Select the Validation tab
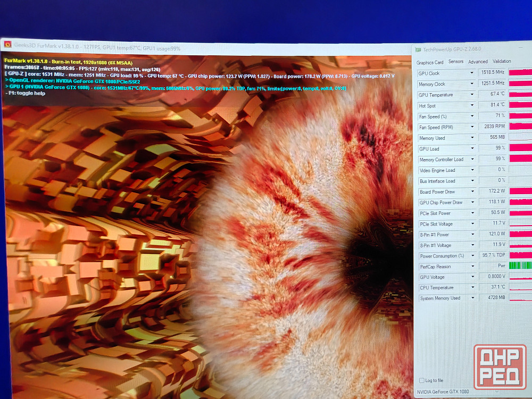 point(502,61)
